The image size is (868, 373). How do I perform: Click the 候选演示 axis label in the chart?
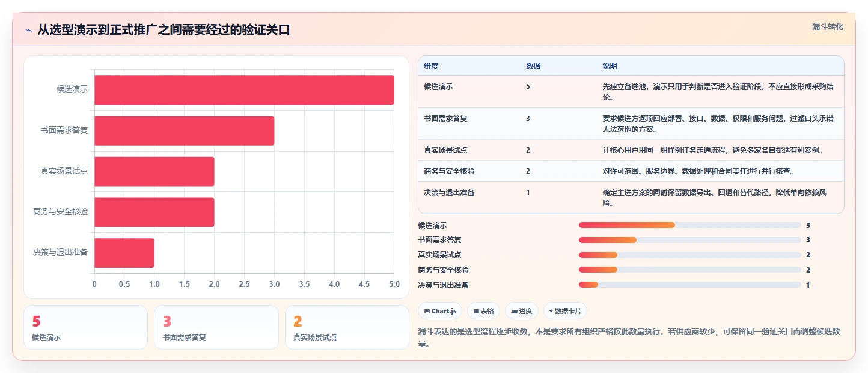[x=72, y=89]
